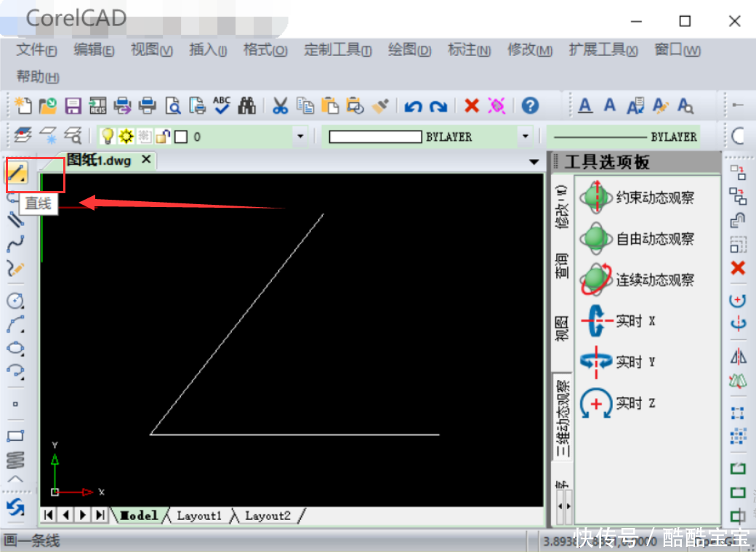Select the Circle drawing tool

coord(15,300)
